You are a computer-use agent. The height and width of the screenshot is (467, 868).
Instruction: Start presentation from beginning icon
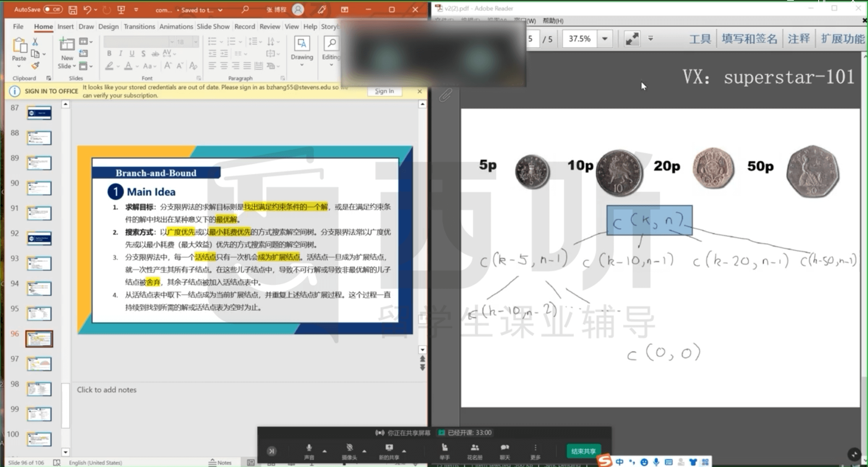click(x=121, y=10)
